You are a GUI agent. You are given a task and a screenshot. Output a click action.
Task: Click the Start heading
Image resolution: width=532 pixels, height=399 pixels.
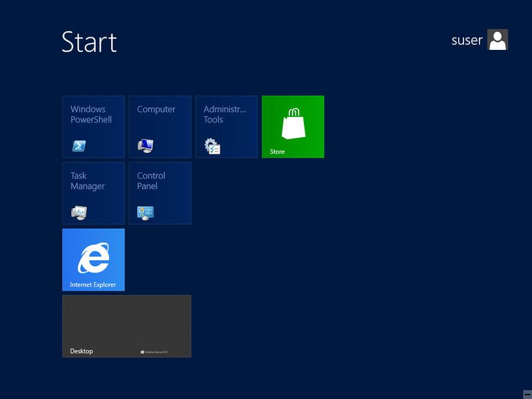(x=89, y=43)
